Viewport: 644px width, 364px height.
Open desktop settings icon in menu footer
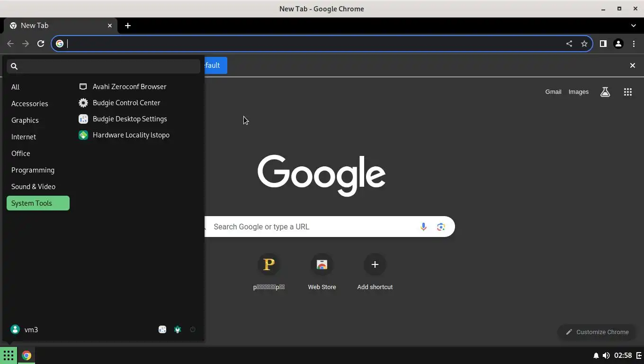(x=162, y=329)
